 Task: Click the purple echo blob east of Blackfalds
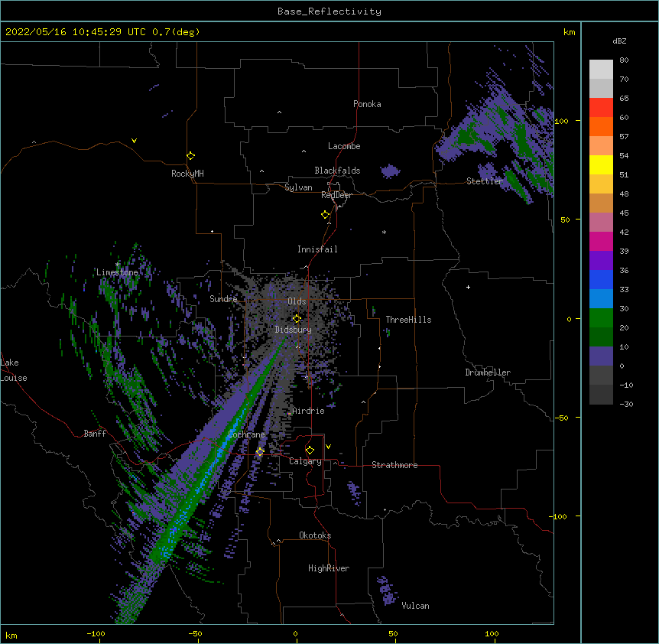pos(390,171)
